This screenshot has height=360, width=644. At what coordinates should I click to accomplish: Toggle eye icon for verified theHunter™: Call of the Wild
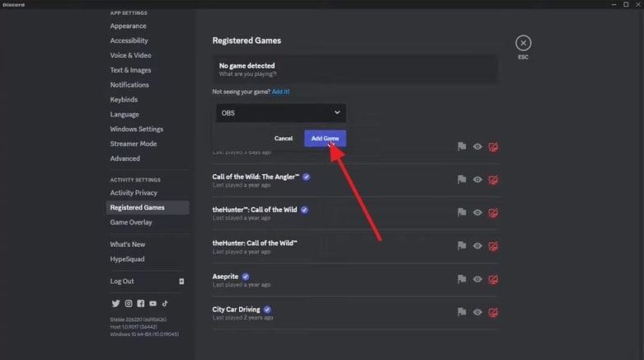(x=477, y=212)
